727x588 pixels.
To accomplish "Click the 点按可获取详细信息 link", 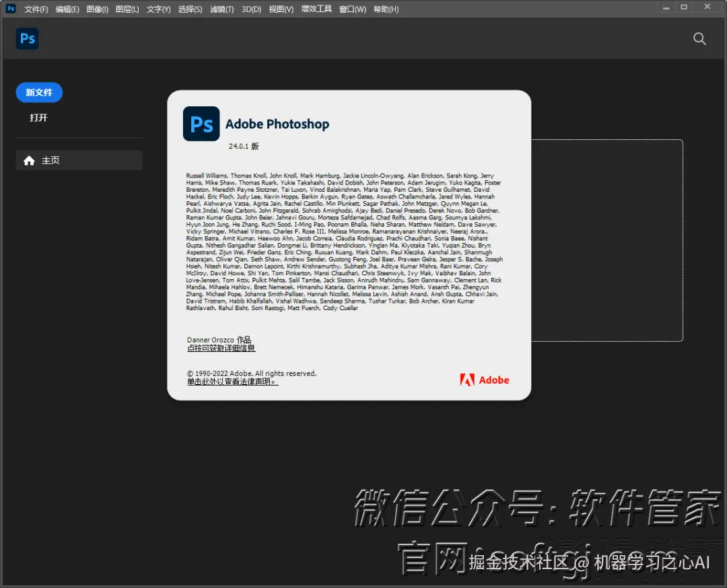I will click(221, 348).
